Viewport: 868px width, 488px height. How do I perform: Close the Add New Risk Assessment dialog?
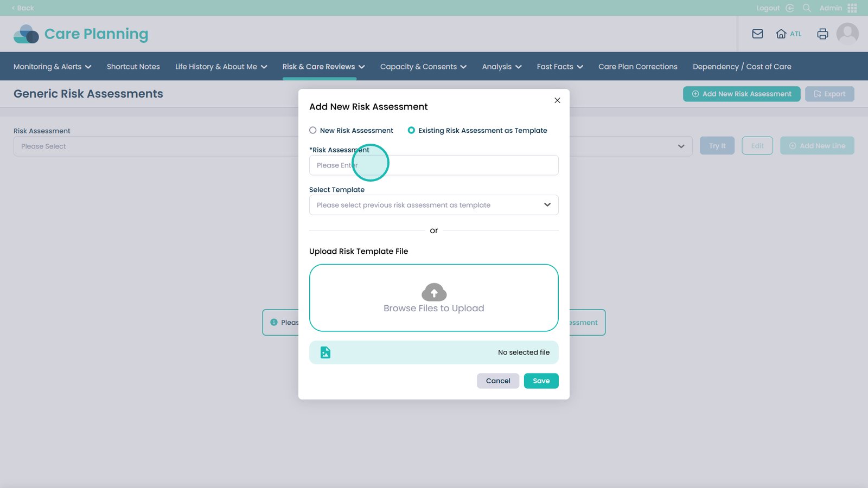point(557,100)
